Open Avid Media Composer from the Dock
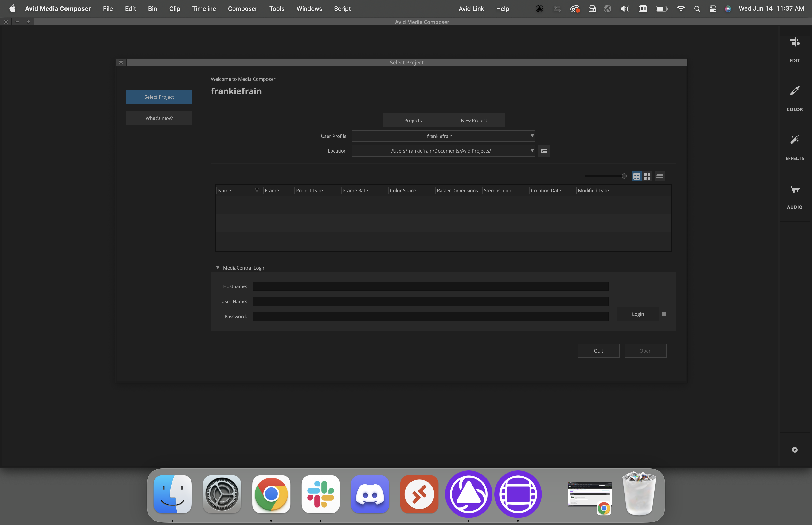This screenshot has height=525, width=812. click(x=518, y=494)
